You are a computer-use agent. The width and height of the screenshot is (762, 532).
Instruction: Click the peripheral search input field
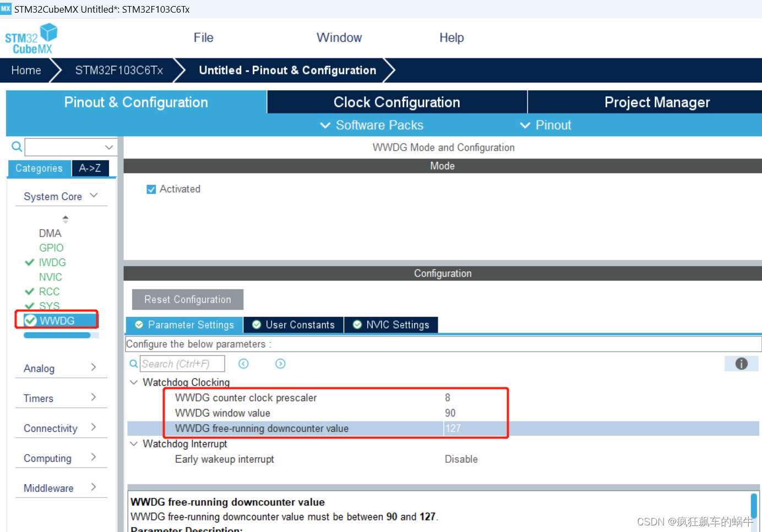64,147
